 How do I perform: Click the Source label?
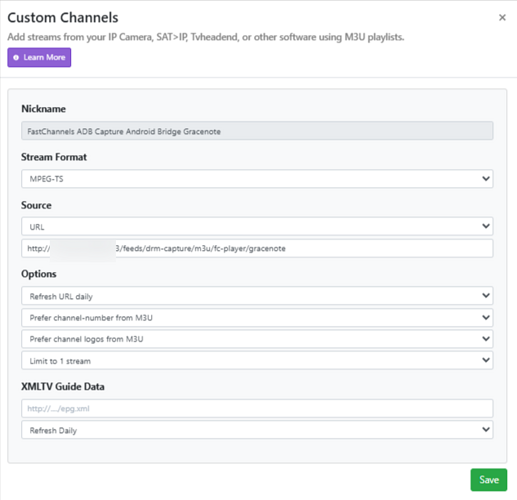point(36,205)
